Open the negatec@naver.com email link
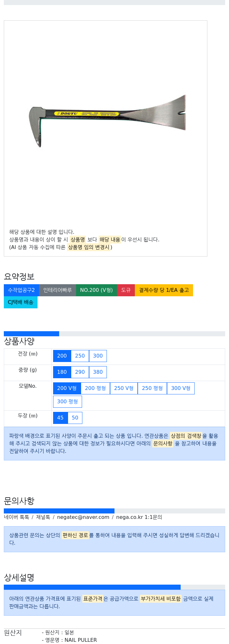The width and height of the screenshot is (229, 644). click(83, 517)
